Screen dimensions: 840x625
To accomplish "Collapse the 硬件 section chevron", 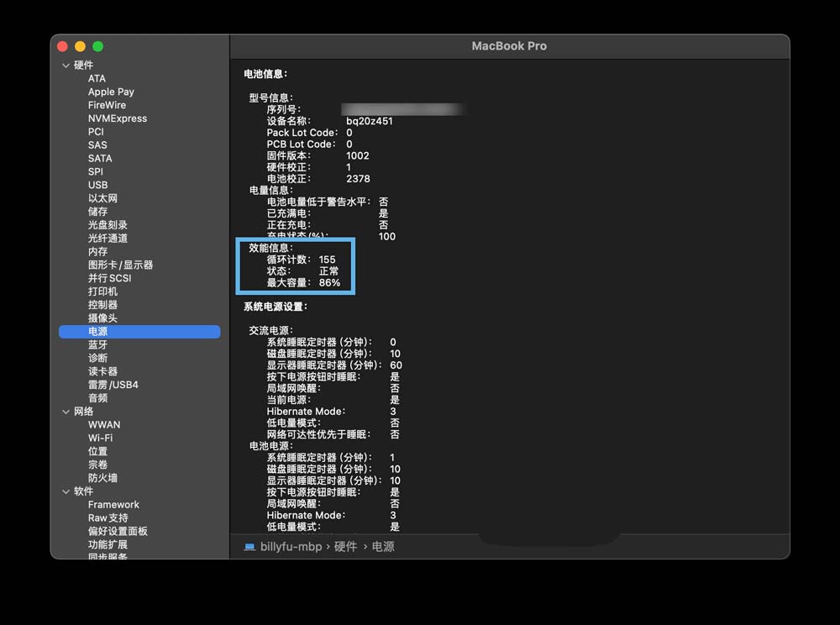I will click(66, 66).
